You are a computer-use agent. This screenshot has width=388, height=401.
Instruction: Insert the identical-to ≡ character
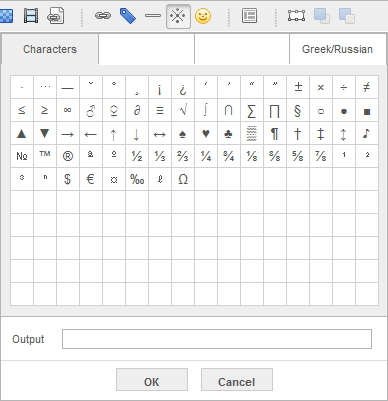(160, 110)
